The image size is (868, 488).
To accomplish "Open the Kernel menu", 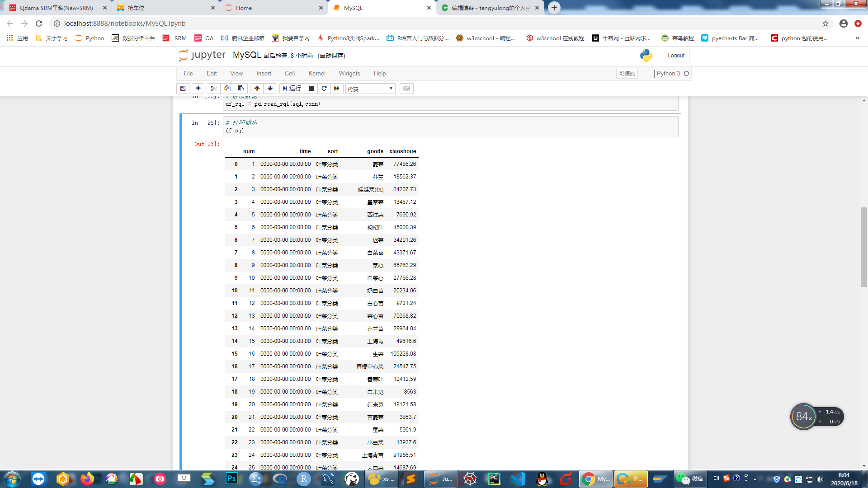I will pyautogui.click(x=316, y=73).
